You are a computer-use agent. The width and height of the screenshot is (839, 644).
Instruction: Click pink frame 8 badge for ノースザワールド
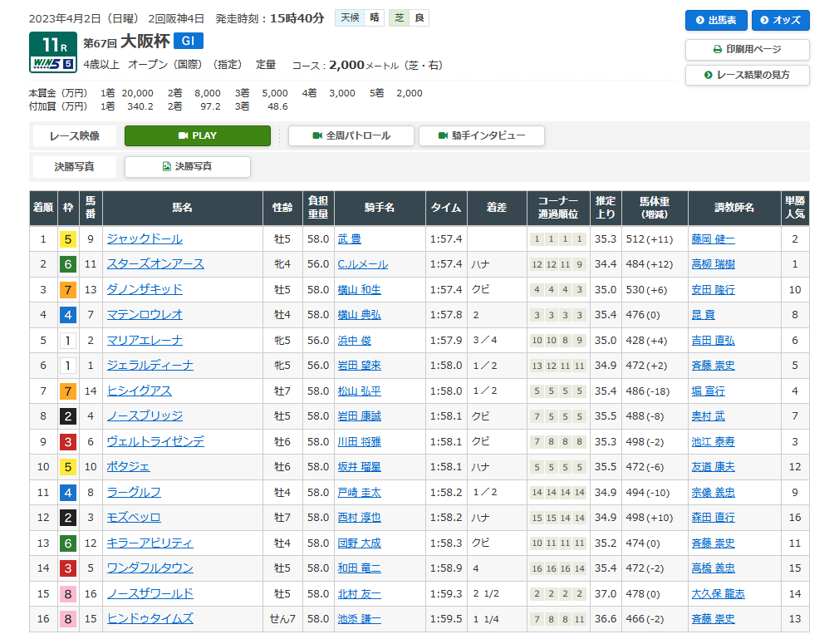pyautogui.click(x=68, y=593)
